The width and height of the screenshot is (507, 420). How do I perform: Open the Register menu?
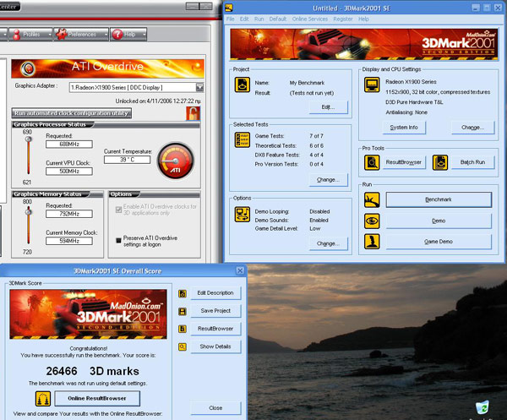343,19
